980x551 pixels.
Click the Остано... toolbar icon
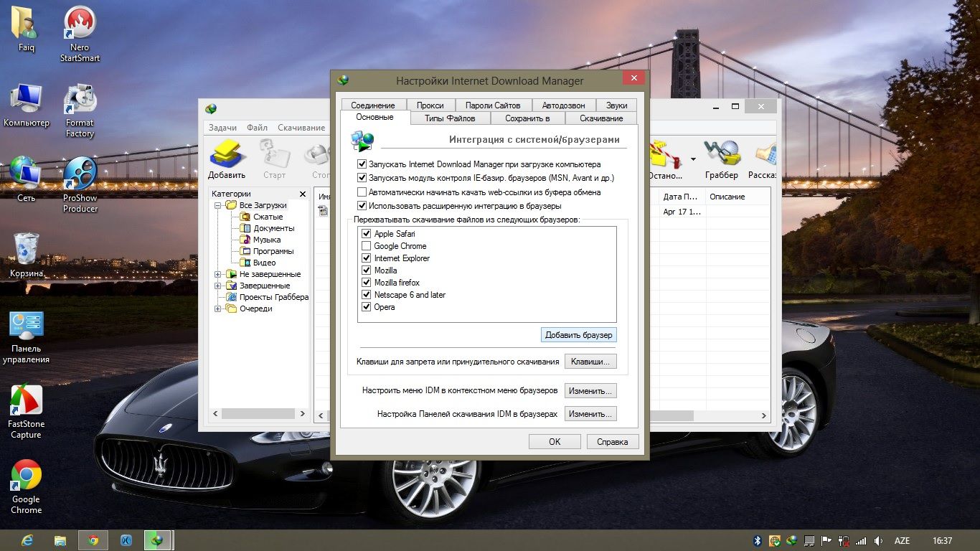pyautogui.click(x=665, y=159)
